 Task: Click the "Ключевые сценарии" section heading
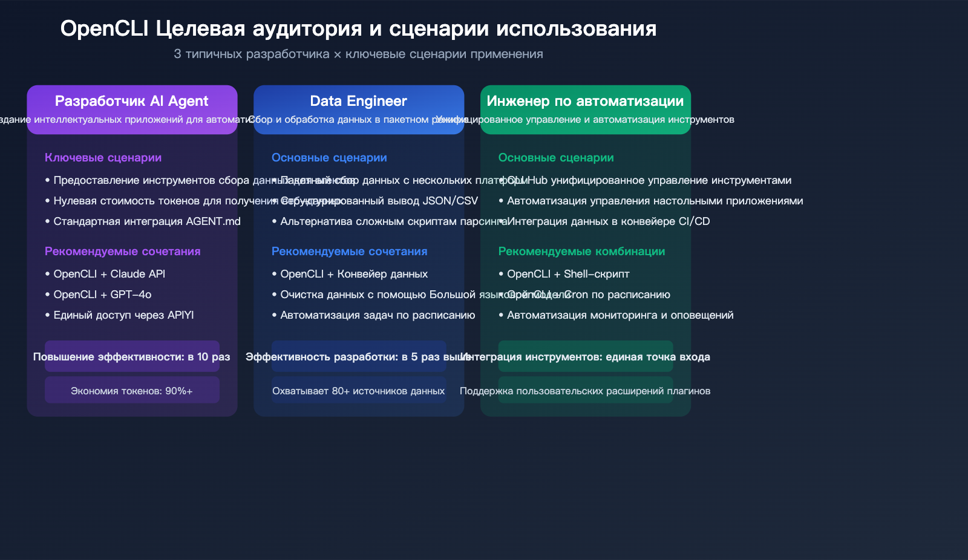coord(103,157)
